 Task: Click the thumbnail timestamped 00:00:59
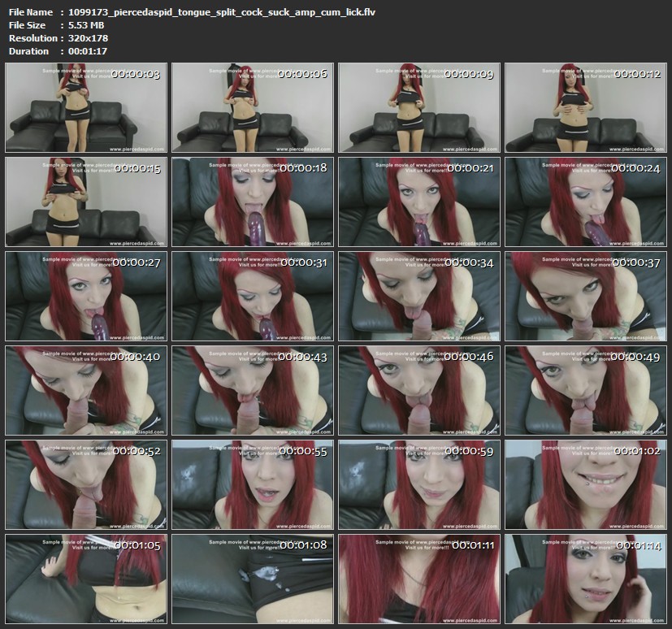[x=418, y=484]
